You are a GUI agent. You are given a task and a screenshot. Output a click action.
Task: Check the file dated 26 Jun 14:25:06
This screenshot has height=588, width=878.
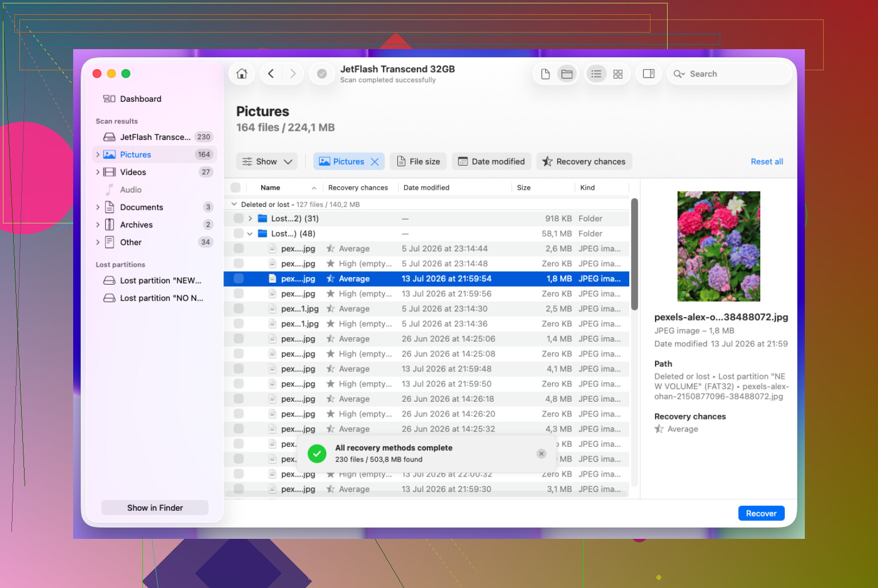(x=238, y=339)
